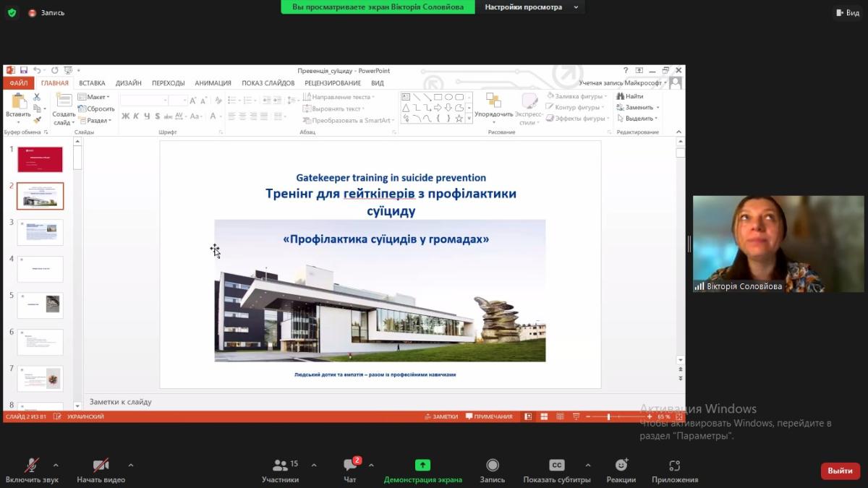
Task: Open the Zoom Apps icon
Action: coord(674,466)
